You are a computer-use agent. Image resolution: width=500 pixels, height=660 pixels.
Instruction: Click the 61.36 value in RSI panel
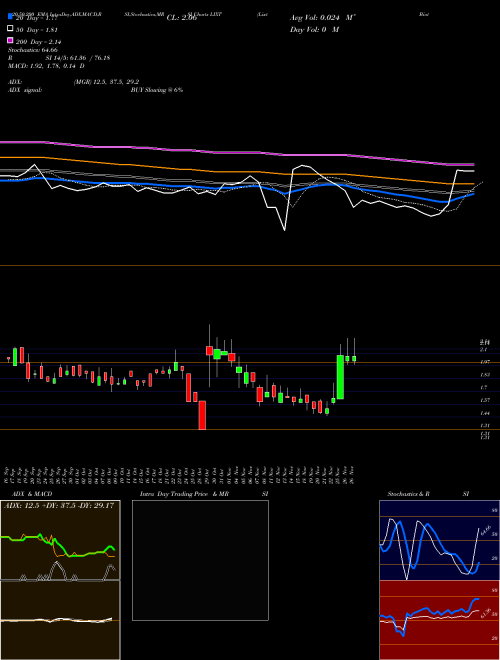tap(484, 613)
